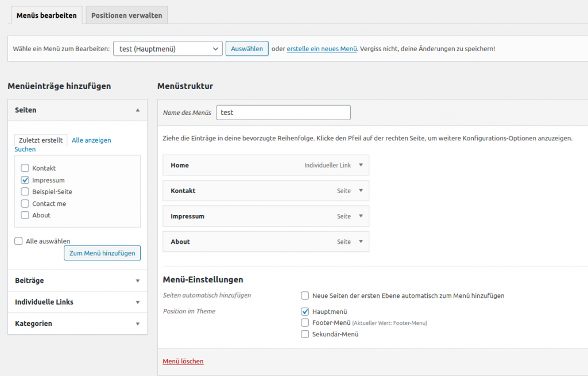Click the Auswählen button
The image size is (588, 376).
[x=247, y=49]
